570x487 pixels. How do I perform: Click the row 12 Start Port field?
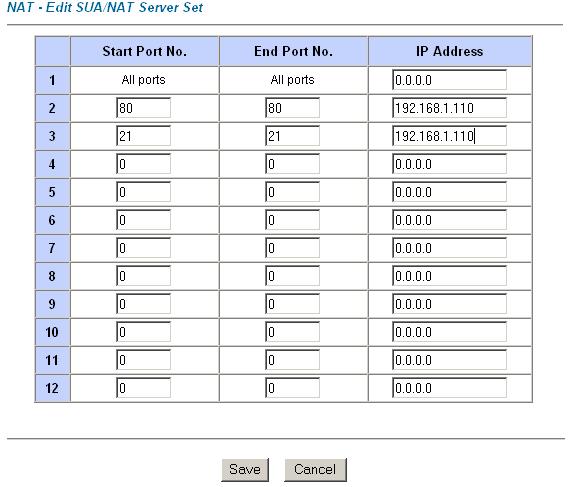pyautogui.click(x=143, y=388)
